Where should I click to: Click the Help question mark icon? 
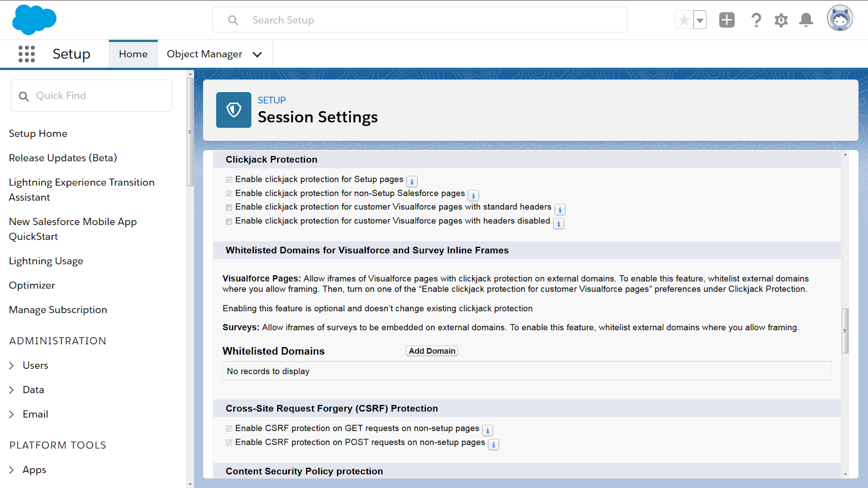(x=756, y=20)
